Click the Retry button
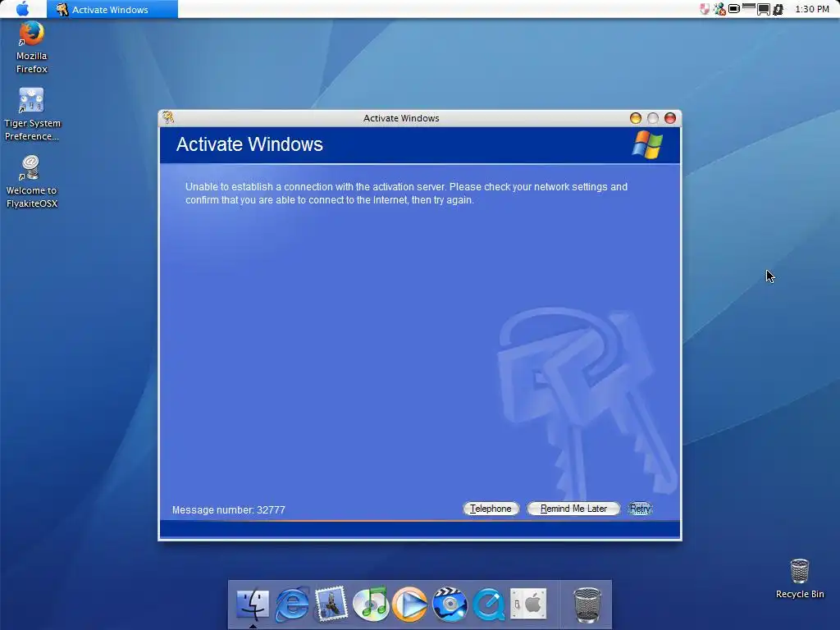840x630 pixels. [x=640, y=509]
